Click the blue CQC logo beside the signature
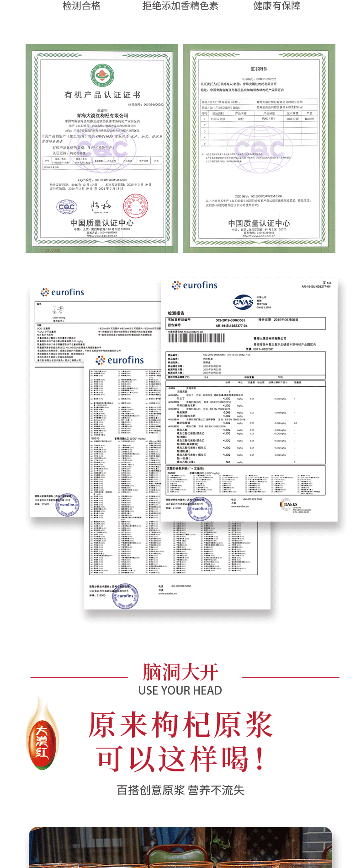The height and width of the screenshot is (868, 361). tap(67, 206)
